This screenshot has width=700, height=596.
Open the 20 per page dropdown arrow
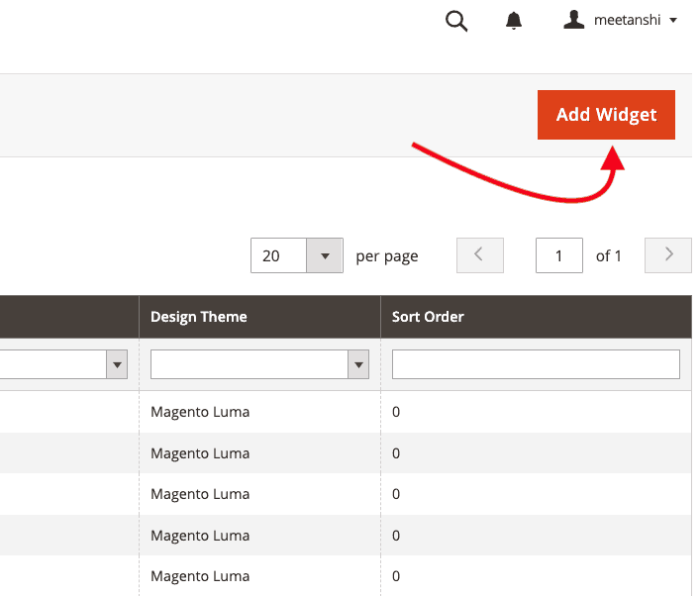pyautogui.click(x=325, y=255)
